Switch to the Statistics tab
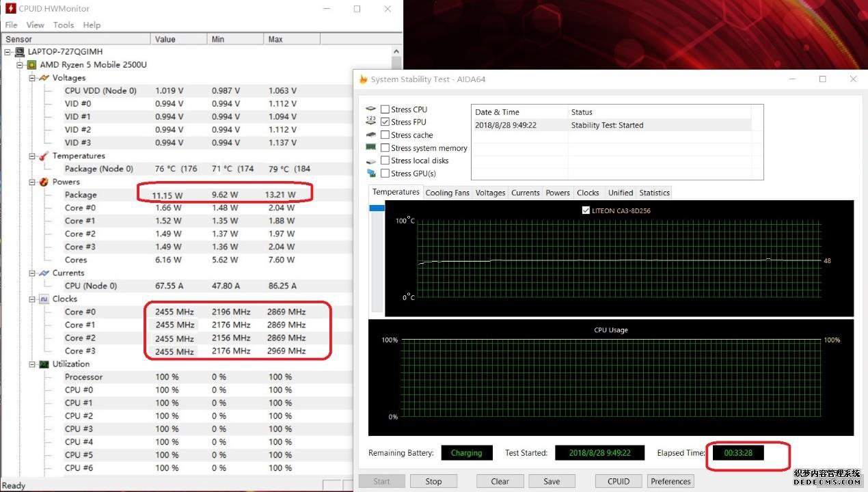868x492 pixels. click(655, 193)
